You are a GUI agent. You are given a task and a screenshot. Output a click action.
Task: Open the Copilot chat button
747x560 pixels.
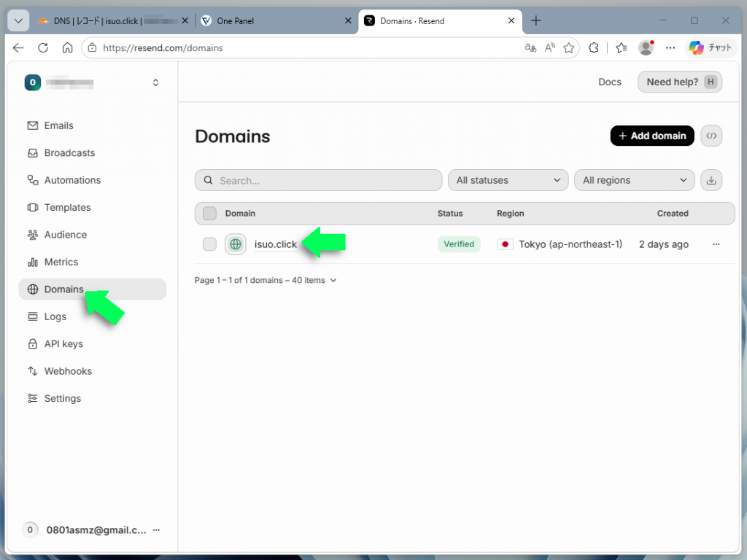pos(711,47)
